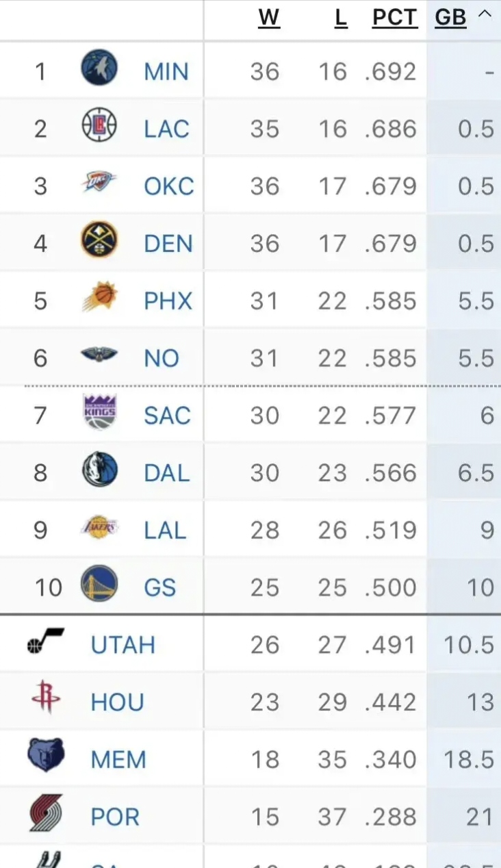Image resolution: width=501 pixels, height=868 pixels.
Task: Click the Memphis Grizzlies logo
Action: (x=46, y=756)
